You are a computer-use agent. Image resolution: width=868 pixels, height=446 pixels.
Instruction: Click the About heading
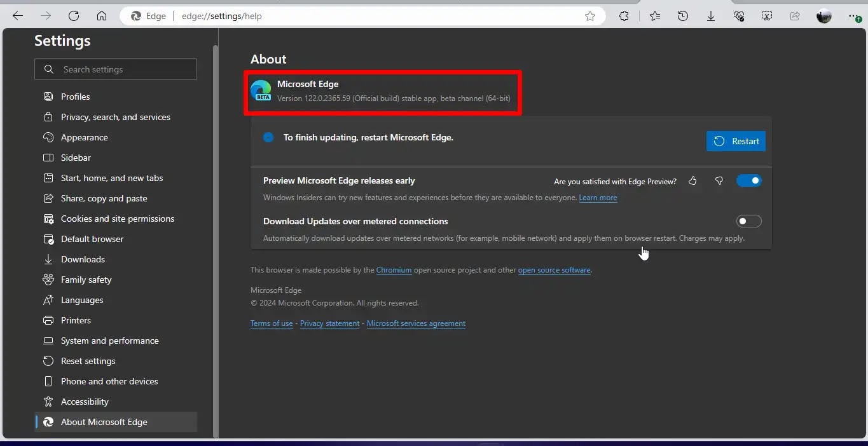(x=268, y=59)
